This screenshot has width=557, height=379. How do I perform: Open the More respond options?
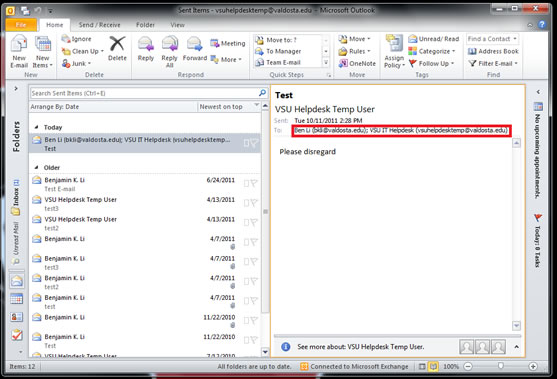point(226,59)
